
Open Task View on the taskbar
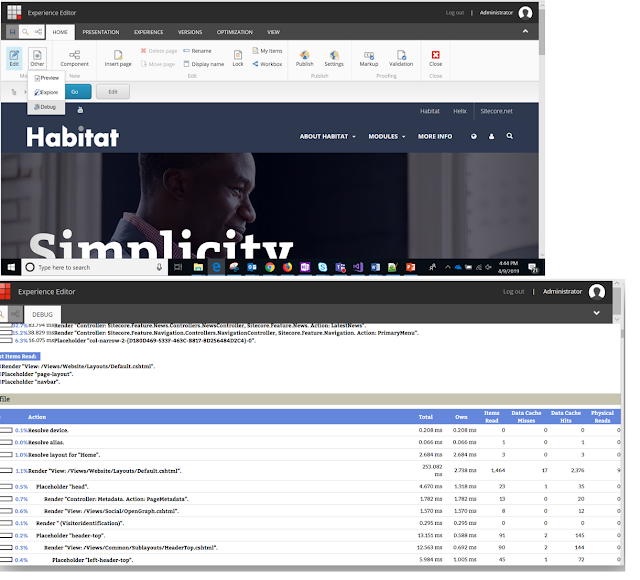[x=178, y=267]
